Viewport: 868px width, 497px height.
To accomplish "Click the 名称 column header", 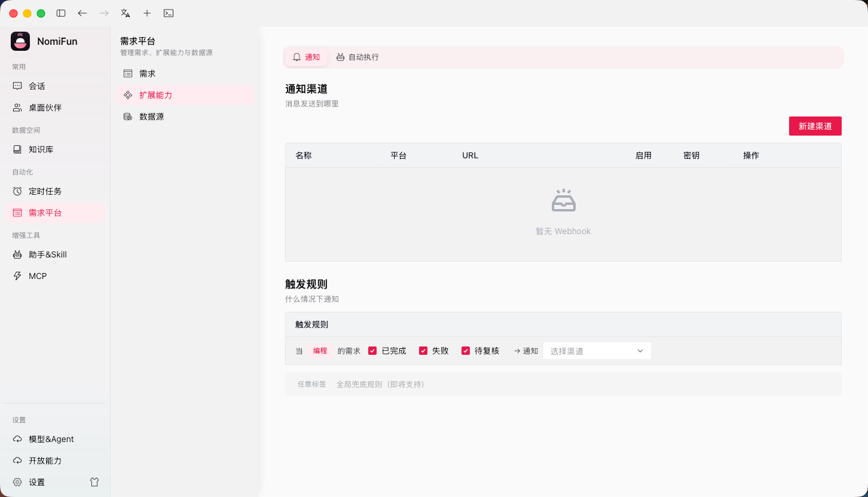I will [304, 155].
